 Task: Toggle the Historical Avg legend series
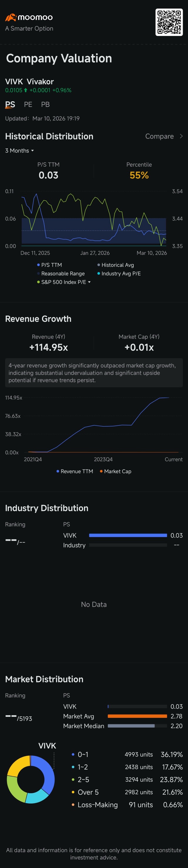[x=115, y=265]
